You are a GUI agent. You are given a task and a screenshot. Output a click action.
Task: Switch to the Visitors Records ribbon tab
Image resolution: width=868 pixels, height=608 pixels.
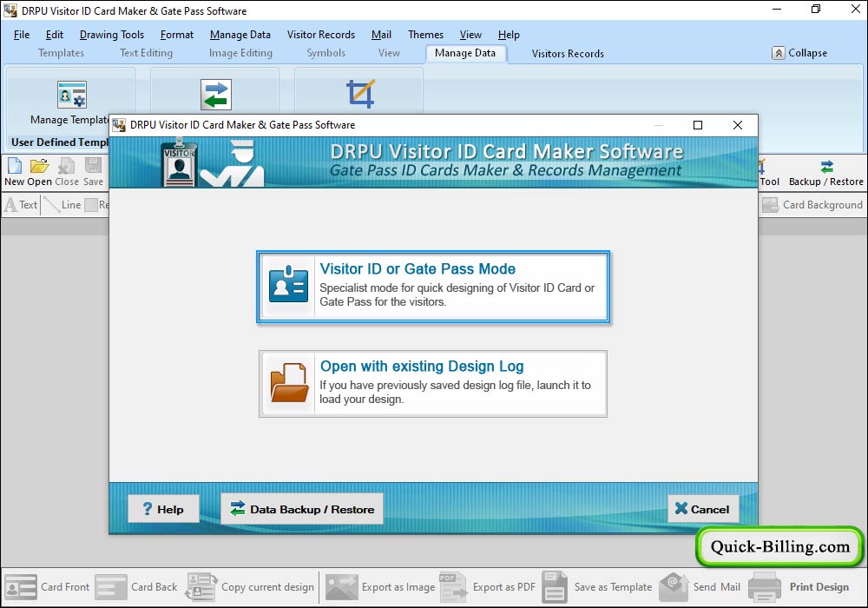(568, 54)
